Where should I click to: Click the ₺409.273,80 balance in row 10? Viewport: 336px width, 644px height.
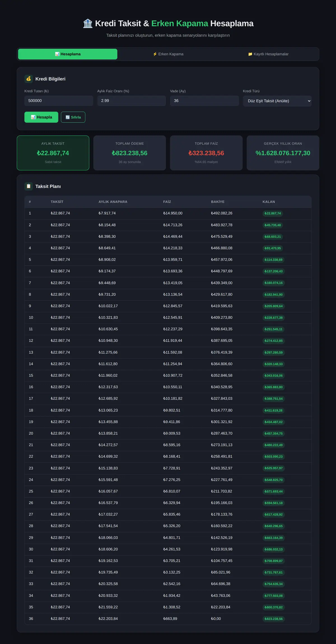(x=222, y=317)
